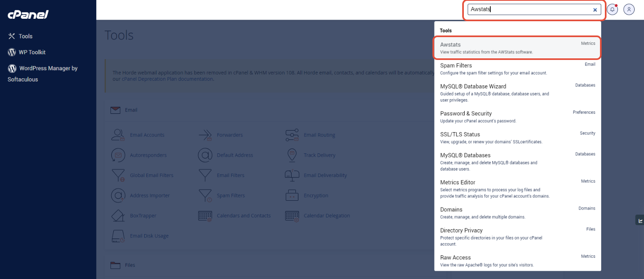Screen dimensions: 644x279
Task: Click the Email Deliverability mailbox icon
Action: coord(292,175)
